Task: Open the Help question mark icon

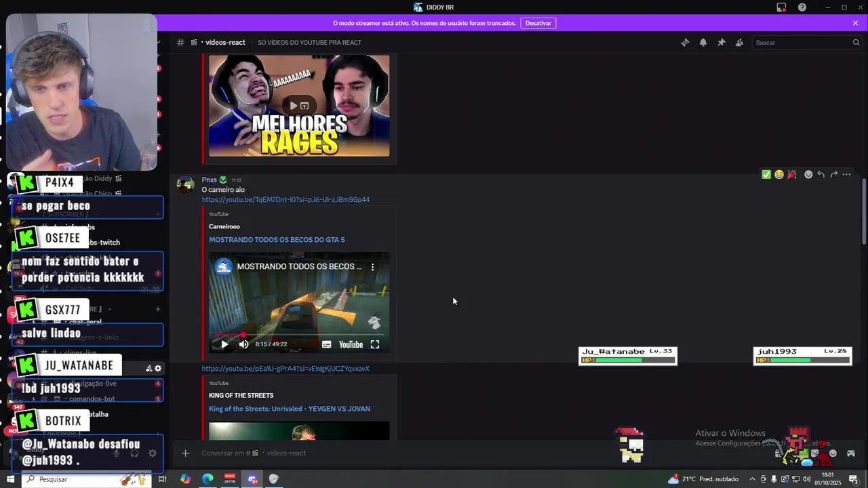Action: pyautogui.click(x=802, y=7)
